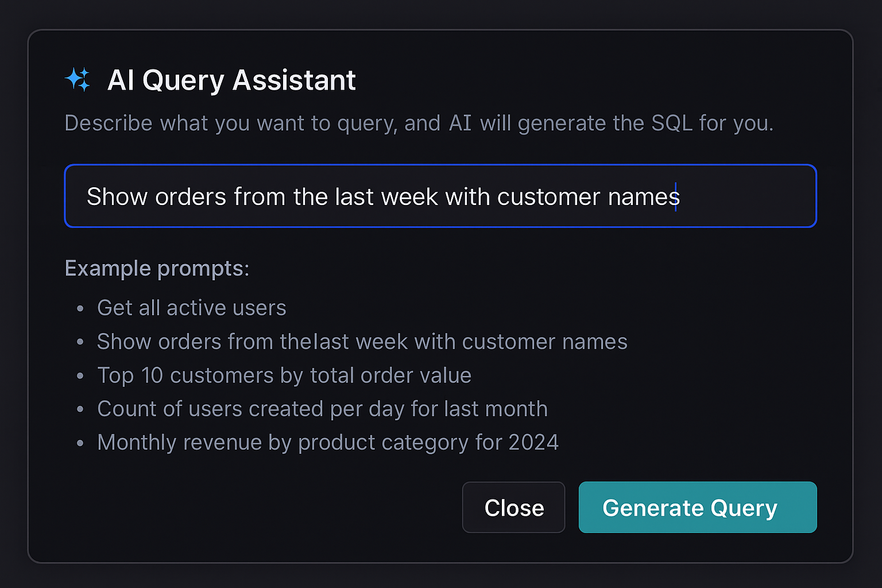Click the AI Query Assistant dialog title

tap(232, 80)
